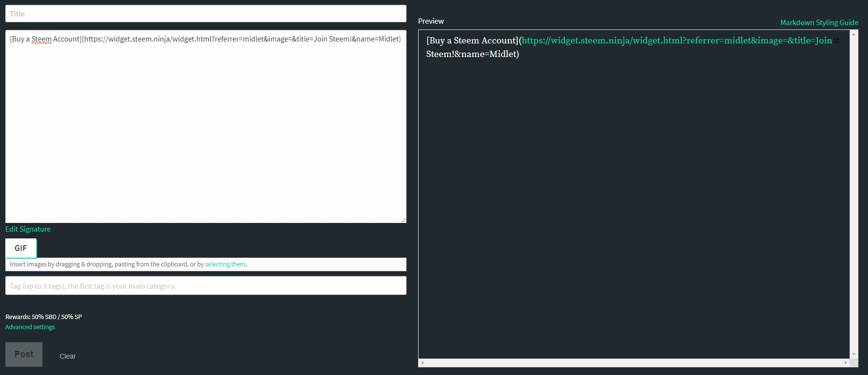The width and height of the screenshot is (868, 375).
Task: Click the '[Buy a Steem Account]' preview text
Action: tap(472, 41)
